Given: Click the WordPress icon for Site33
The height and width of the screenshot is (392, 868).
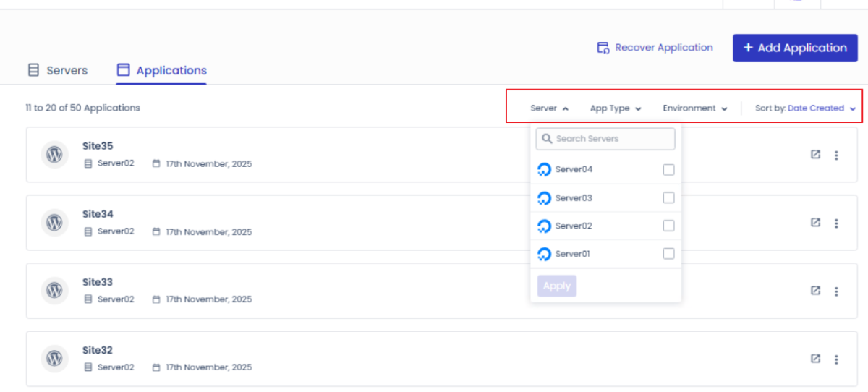Looking at the screenshot, I should point(54,291).
